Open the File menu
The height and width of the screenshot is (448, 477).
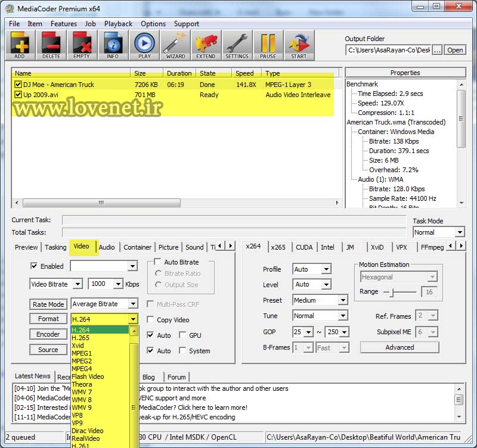tap(14, 24)
